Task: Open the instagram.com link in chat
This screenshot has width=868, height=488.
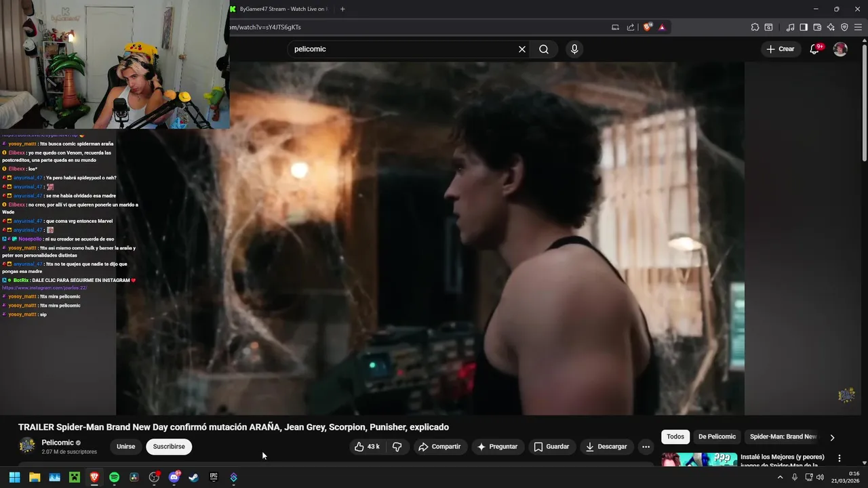Action: click(x=45, y=288)
